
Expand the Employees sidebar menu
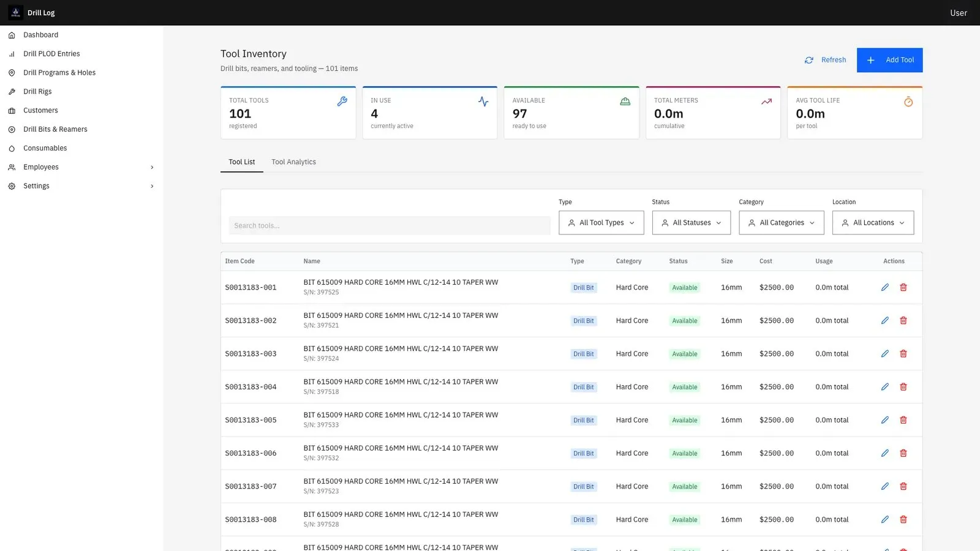(x=81, y=167)
